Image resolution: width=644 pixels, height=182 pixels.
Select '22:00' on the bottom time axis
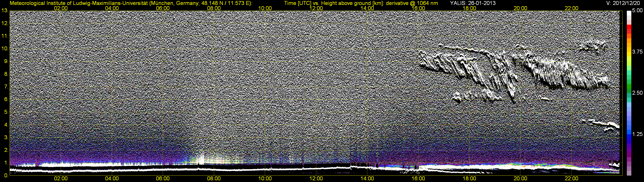click(571, 179)
